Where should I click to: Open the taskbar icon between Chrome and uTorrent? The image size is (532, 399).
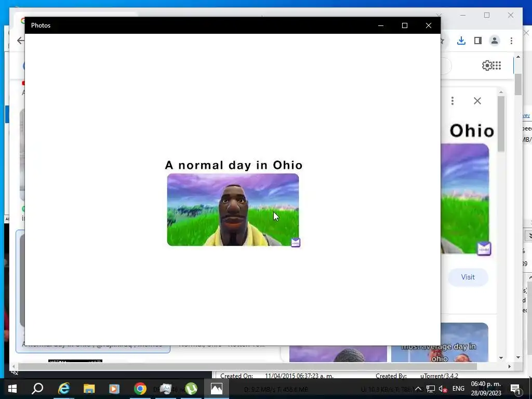pos(166,389)
